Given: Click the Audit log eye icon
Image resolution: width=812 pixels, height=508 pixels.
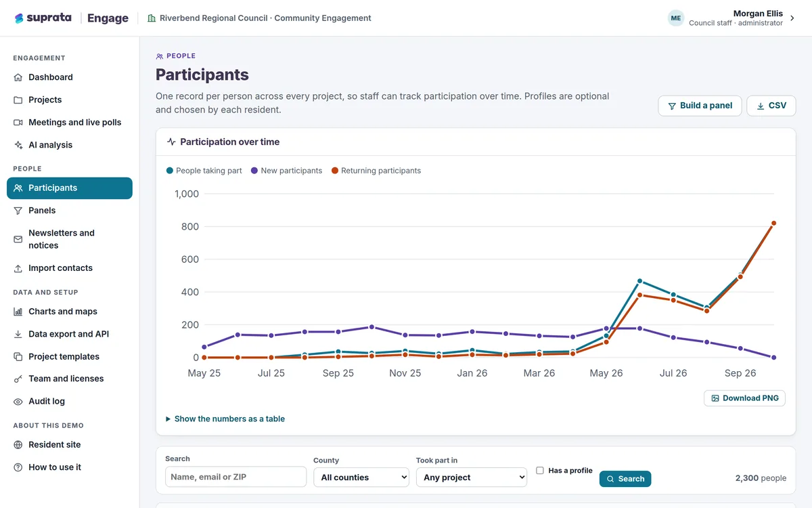Looking at the screenshot, I should point(18,402).
